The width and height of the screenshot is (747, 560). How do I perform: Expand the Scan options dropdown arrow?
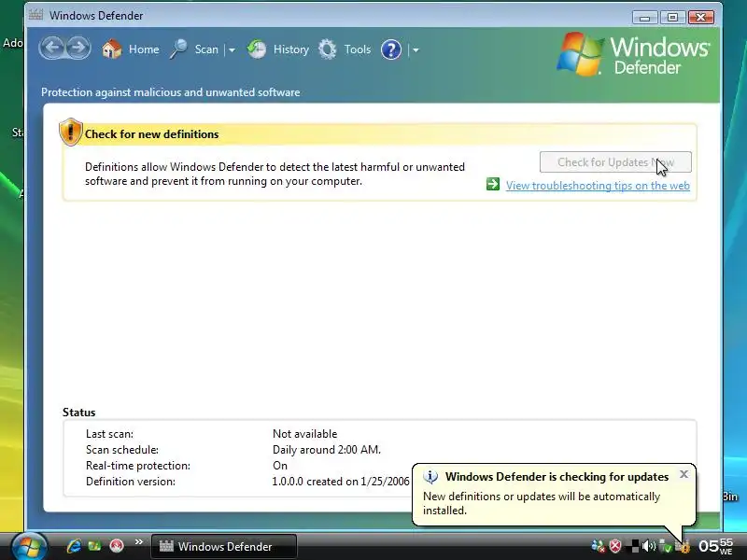tap(232, 49)
